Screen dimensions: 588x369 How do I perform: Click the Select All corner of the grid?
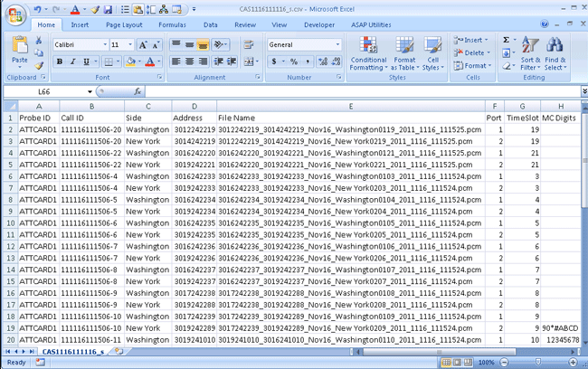11,106
